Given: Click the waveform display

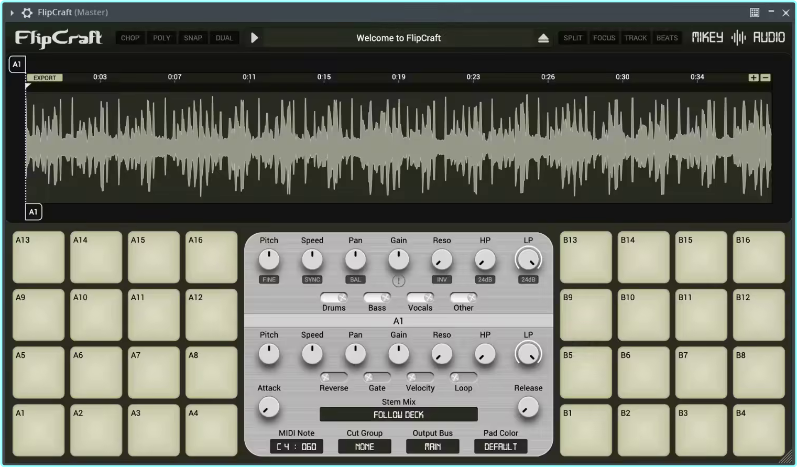Looking at the screenshot, I should [x=399, y=145].
